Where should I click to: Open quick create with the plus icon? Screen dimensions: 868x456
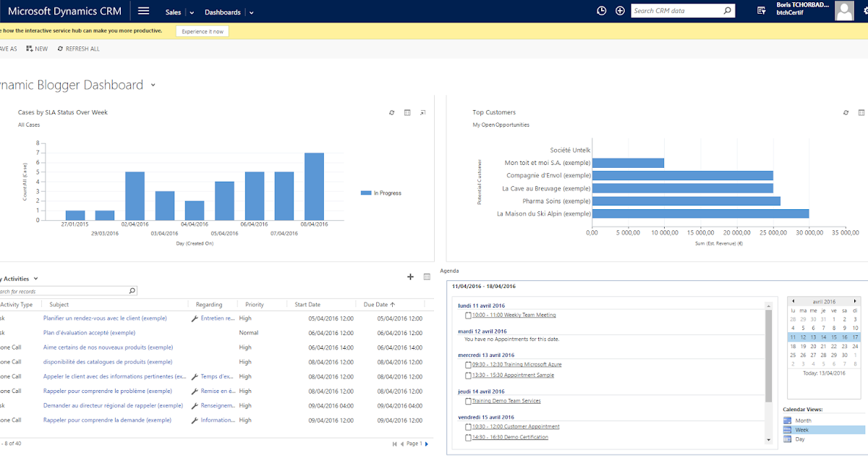point(619,10)
